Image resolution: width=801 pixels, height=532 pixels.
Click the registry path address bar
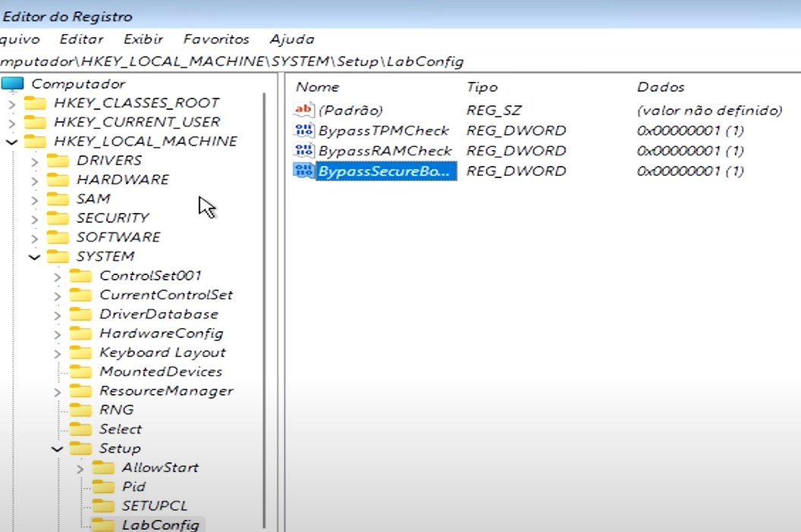coord(400,61)
